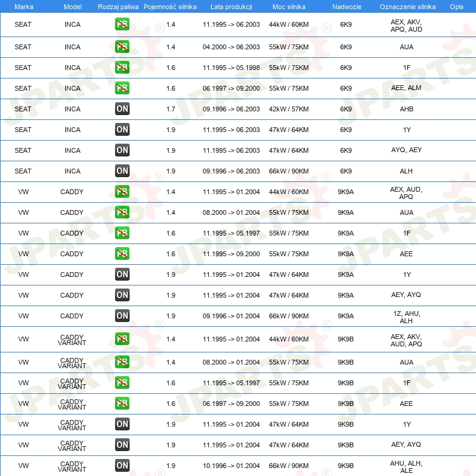Click petrol icon in VW CADDY 9K9A AUA row
The image size is (476, 476).
tap(122, 212)
